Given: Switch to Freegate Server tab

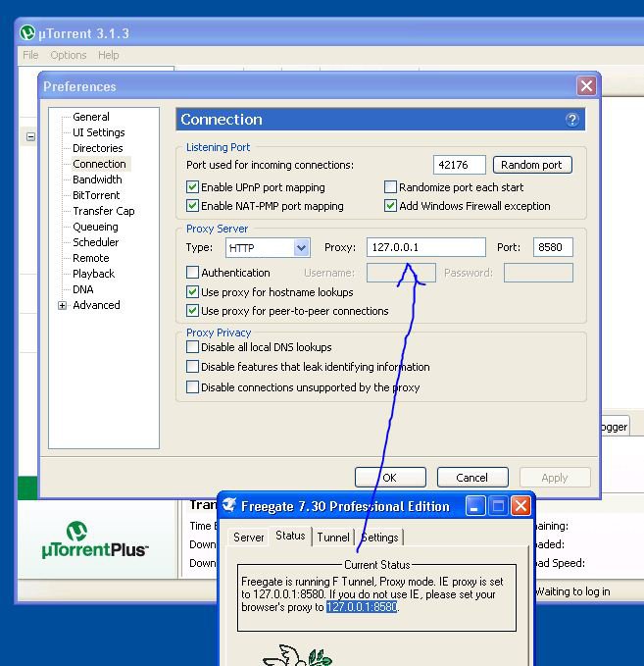Looking at the screenshot, I should click(249, 538).
